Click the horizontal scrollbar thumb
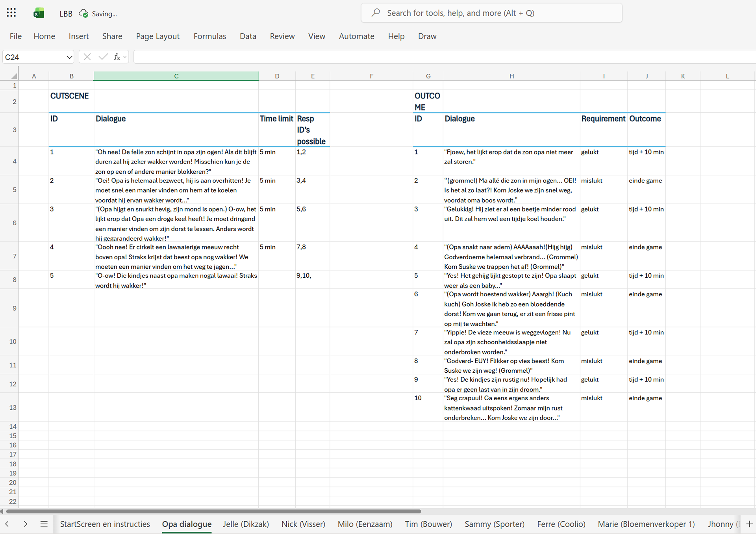This screenshot has width=756, height=535. (x=213, y=511)
